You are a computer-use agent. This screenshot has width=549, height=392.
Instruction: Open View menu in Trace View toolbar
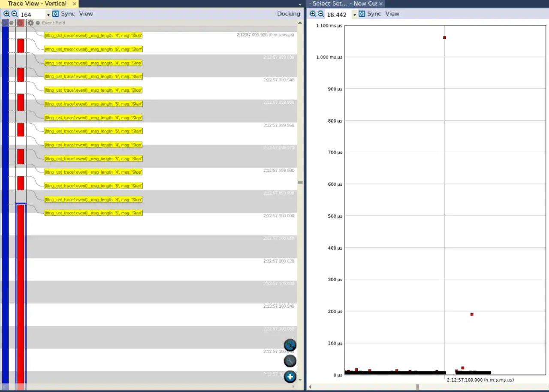[x=86, y=14]
